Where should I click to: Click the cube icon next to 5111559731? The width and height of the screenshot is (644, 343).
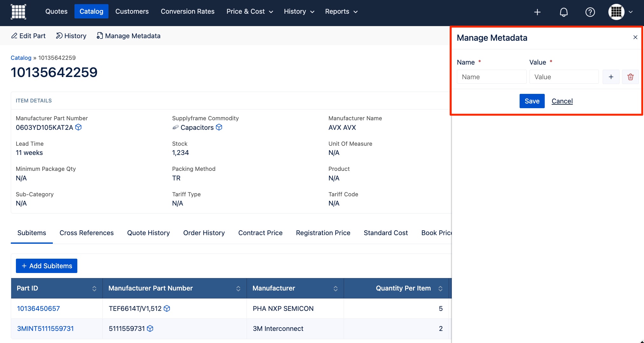[150, 328]
